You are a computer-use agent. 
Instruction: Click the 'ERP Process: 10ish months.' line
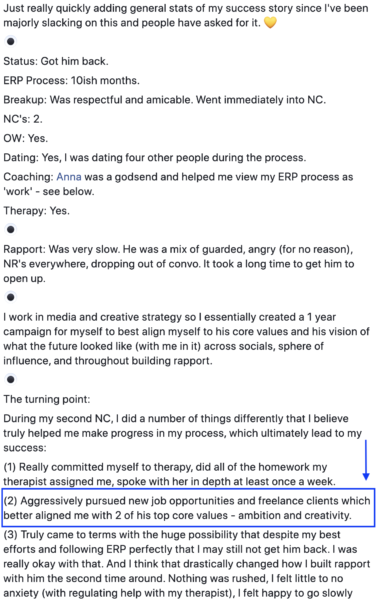coord(72,80)
